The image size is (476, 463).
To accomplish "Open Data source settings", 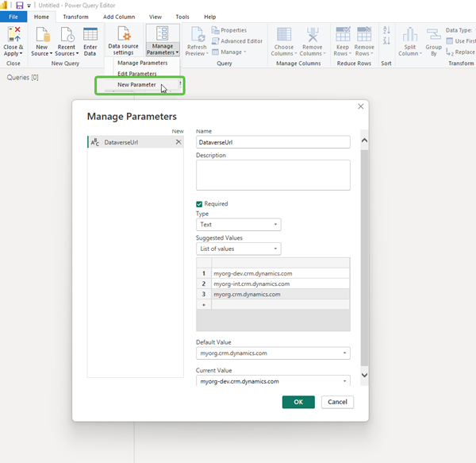I will (x=123, y=41).
